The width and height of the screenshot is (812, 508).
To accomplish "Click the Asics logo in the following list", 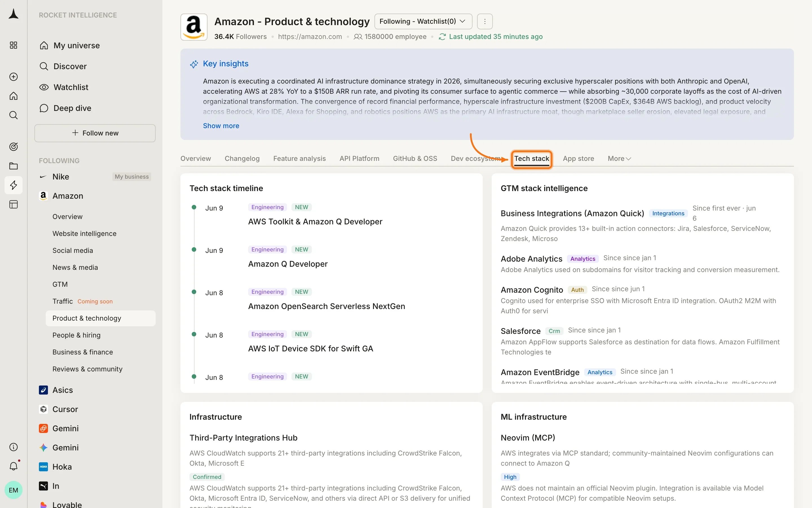I will [43, 390].
